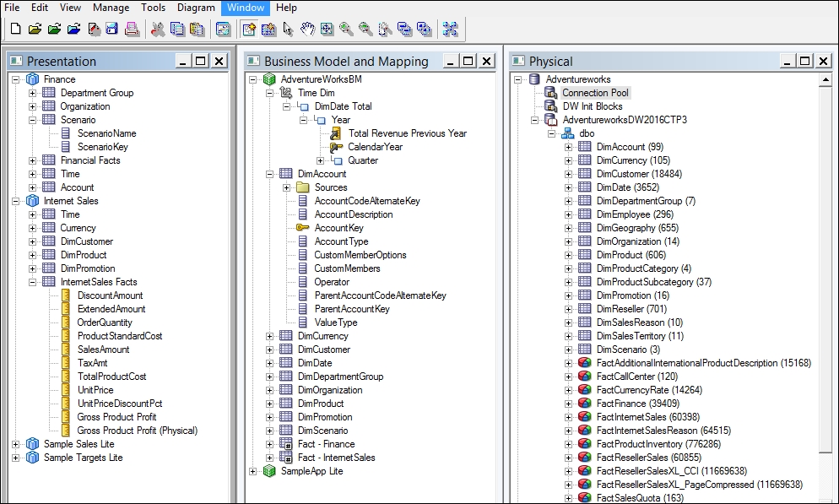
Task: Expand the Quarter level node
Action: (x=320, y=160)
